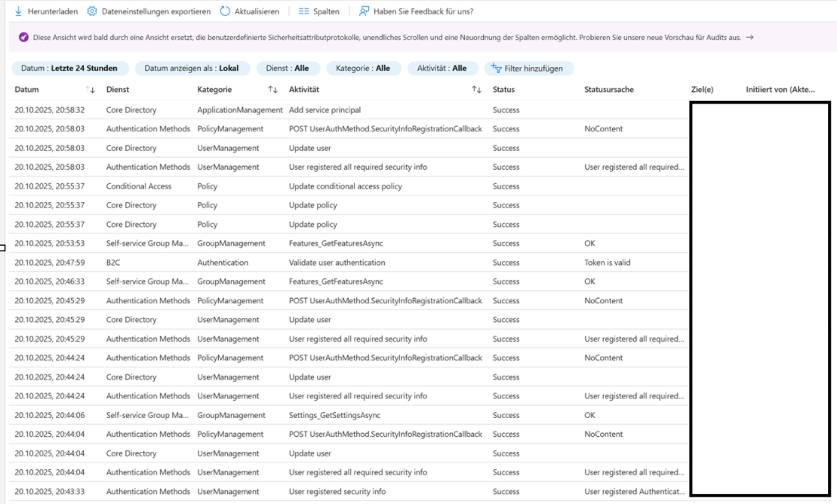Click the 'Initiiert von (Akte...' column header
This screenshot has height=504, width=837.
coord(780,90)
